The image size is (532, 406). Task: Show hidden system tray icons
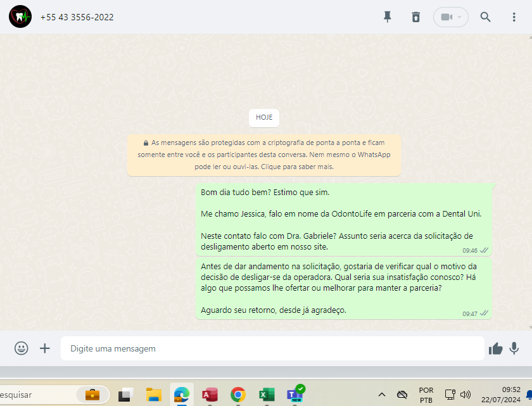coord(382,395)
